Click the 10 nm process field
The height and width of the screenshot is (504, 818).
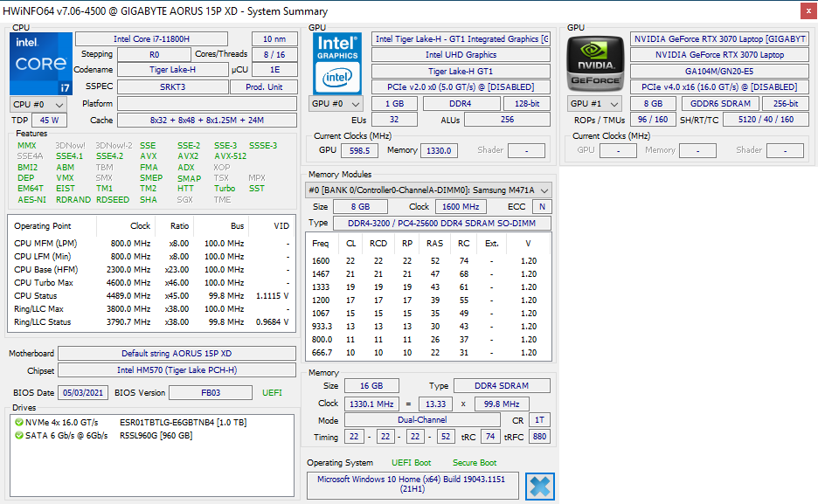[x=274, y=39]
